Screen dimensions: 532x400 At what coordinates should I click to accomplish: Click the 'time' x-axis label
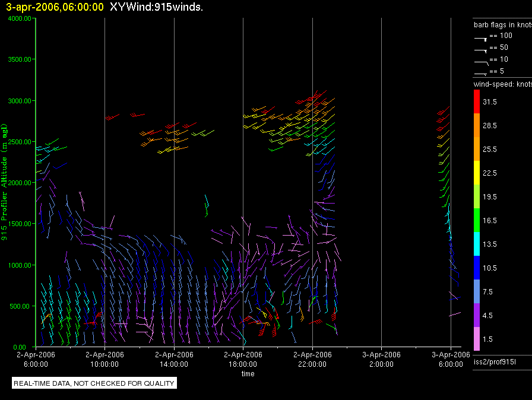coord(248,373)
